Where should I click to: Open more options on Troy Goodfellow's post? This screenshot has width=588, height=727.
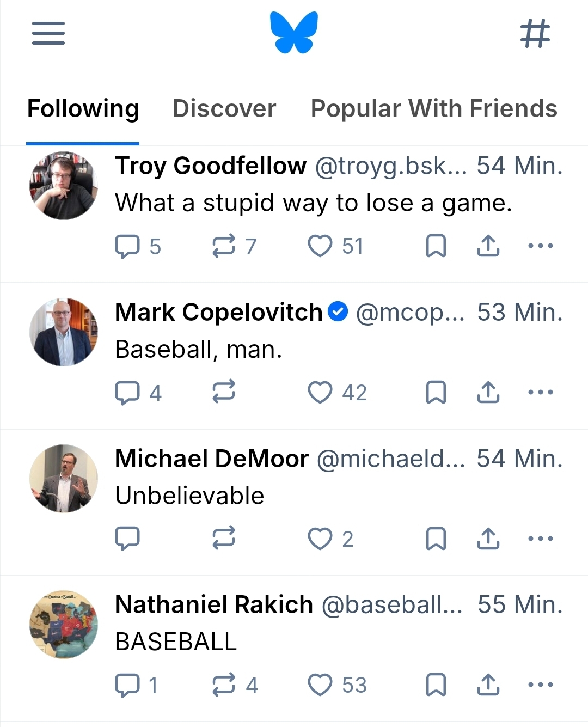pos(541,246)
